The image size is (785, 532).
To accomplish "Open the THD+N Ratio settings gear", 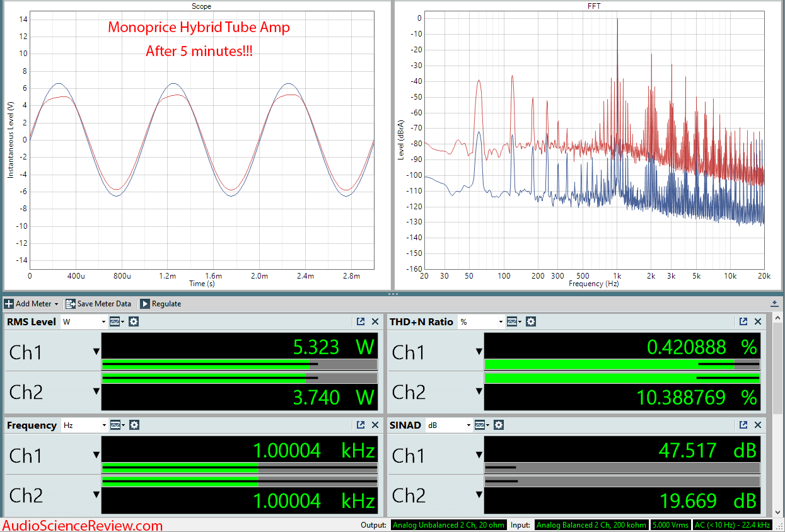I will coord(531,321).
